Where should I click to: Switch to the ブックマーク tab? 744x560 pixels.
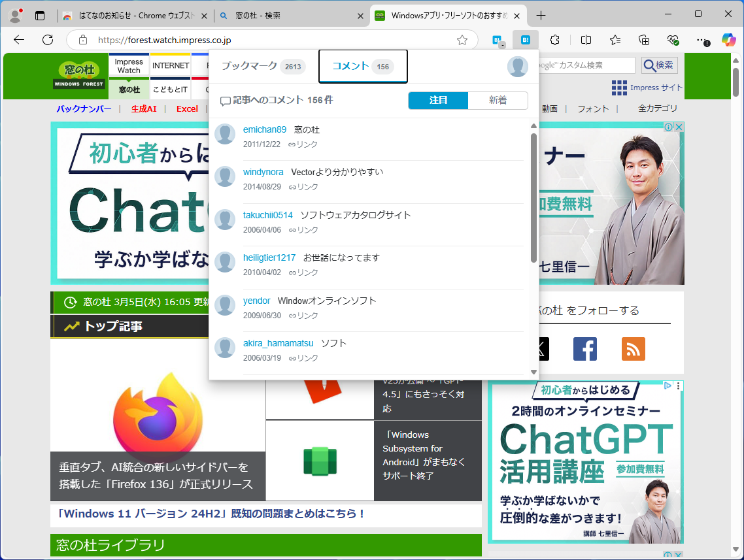click(264, 66)
